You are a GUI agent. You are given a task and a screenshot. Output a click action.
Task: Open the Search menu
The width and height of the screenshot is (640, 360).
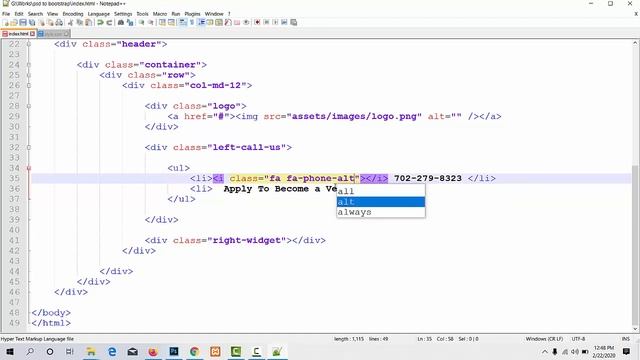click(x=35, y=14)
